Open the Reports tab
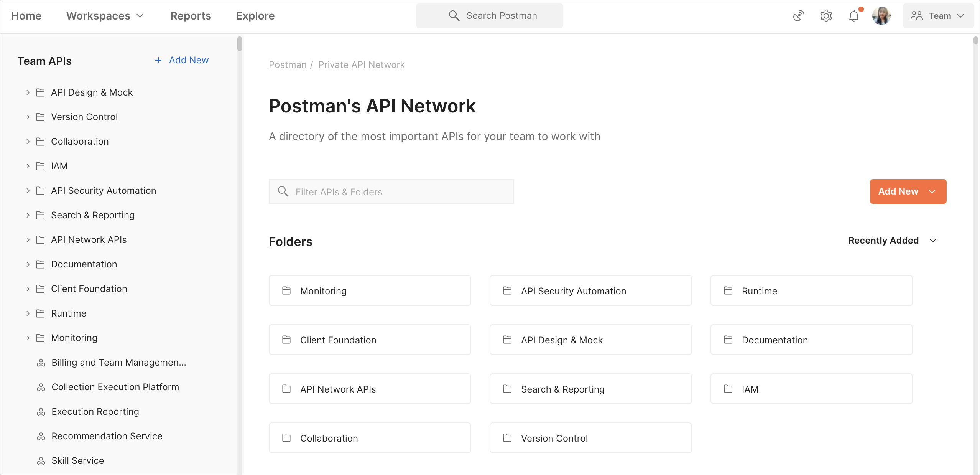 point(191,16)
